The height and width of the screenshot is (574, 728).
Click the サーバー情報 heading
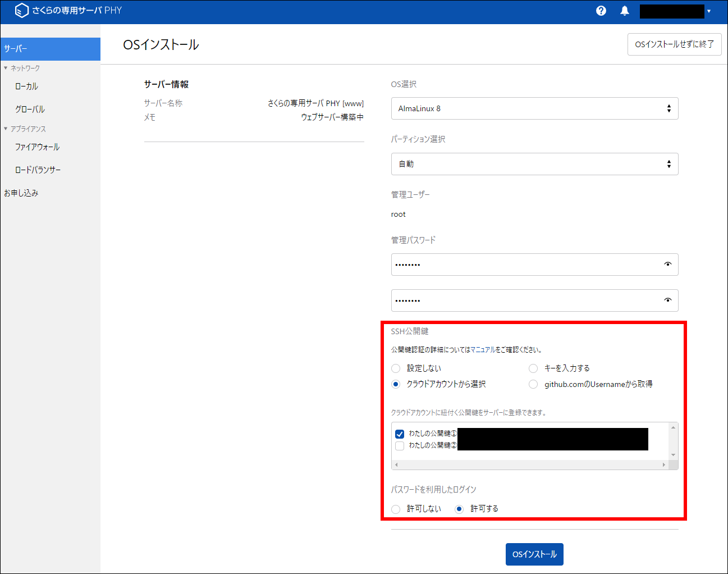click(166, 84)
